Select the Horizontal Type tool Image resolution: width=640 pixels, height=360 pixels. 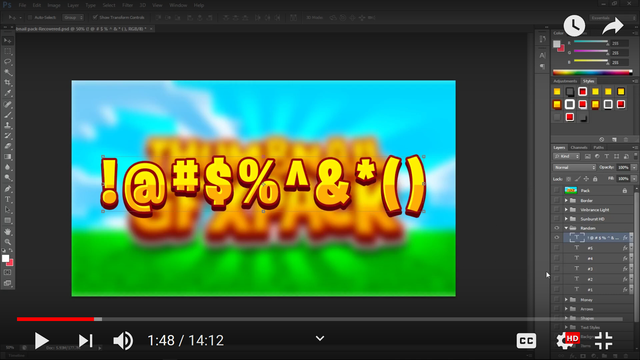7,199
